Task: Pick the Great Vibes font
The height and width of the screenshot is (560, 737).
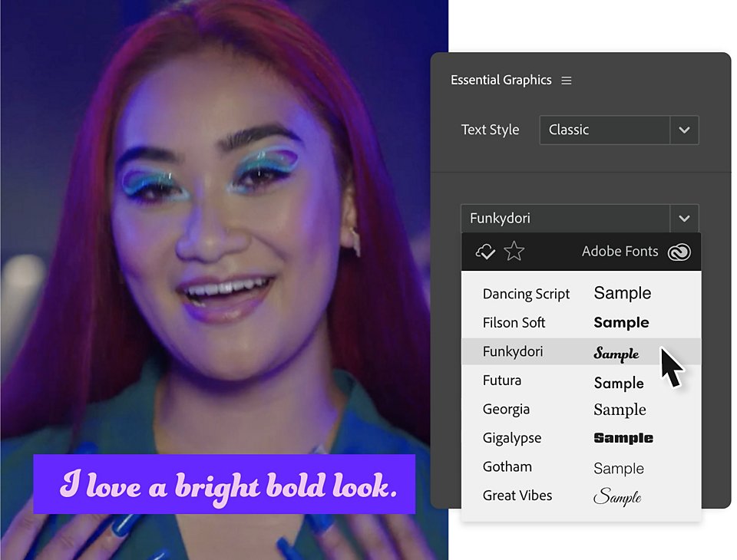Action: click(581, 496)
